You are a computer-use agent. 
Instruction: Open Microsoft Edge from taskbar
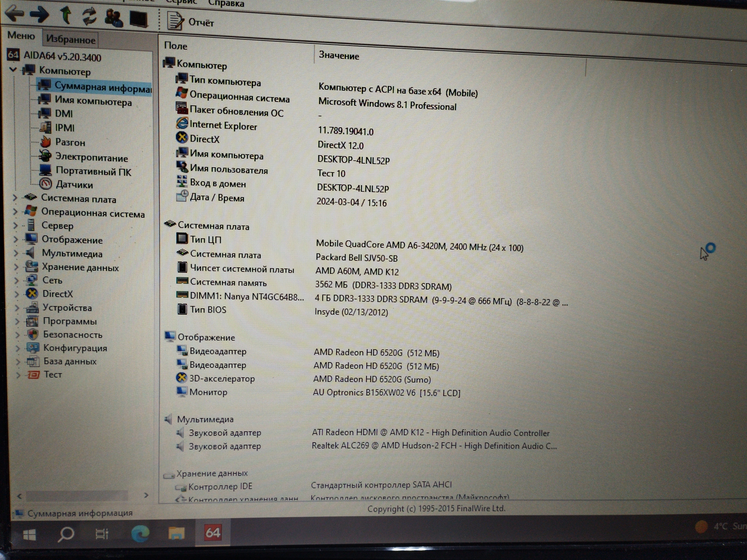coord(140,534)
